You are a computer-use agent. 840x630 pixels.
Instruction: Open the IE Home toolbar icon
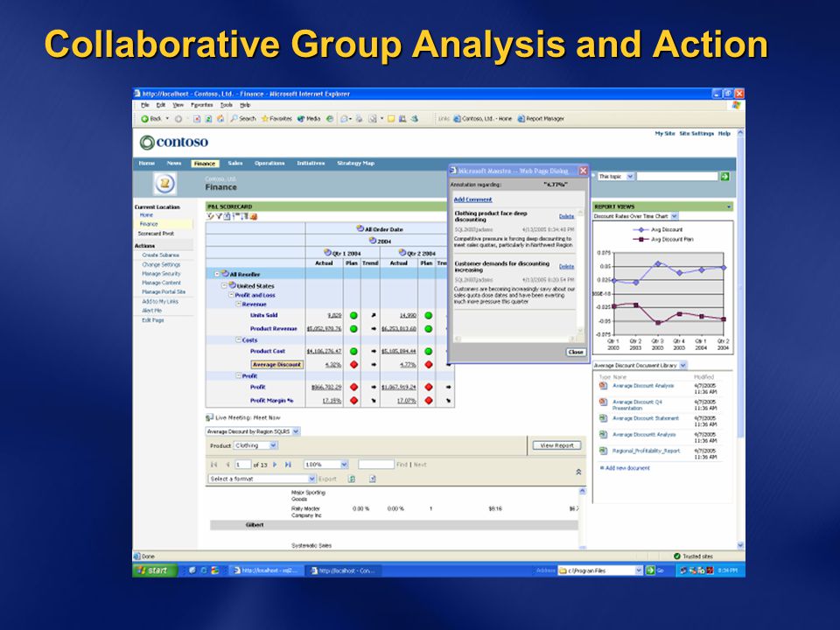(220, 119)
